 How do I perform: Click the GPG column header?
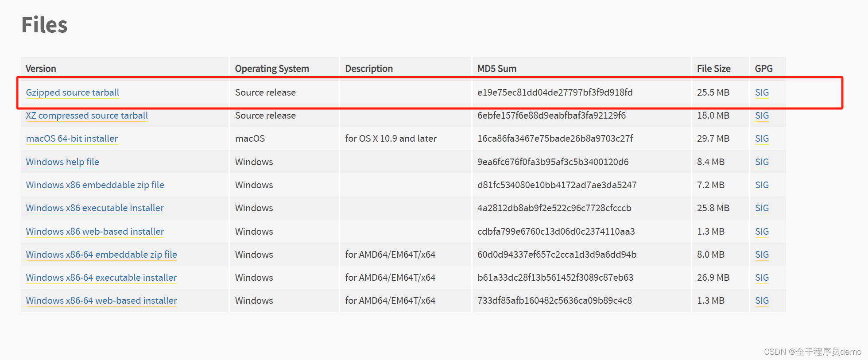(x=763, y=69)
